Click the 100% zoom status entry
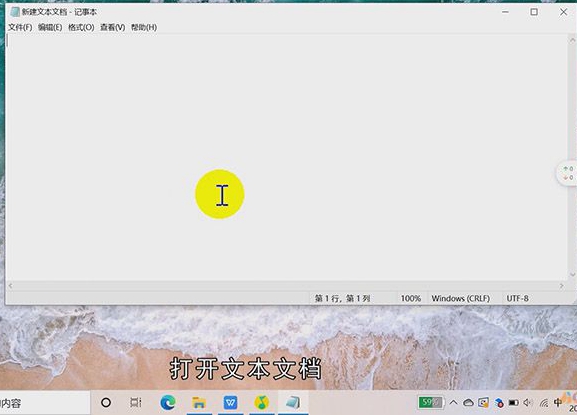Viewport: 577px width, 415px height. (411, 298)
